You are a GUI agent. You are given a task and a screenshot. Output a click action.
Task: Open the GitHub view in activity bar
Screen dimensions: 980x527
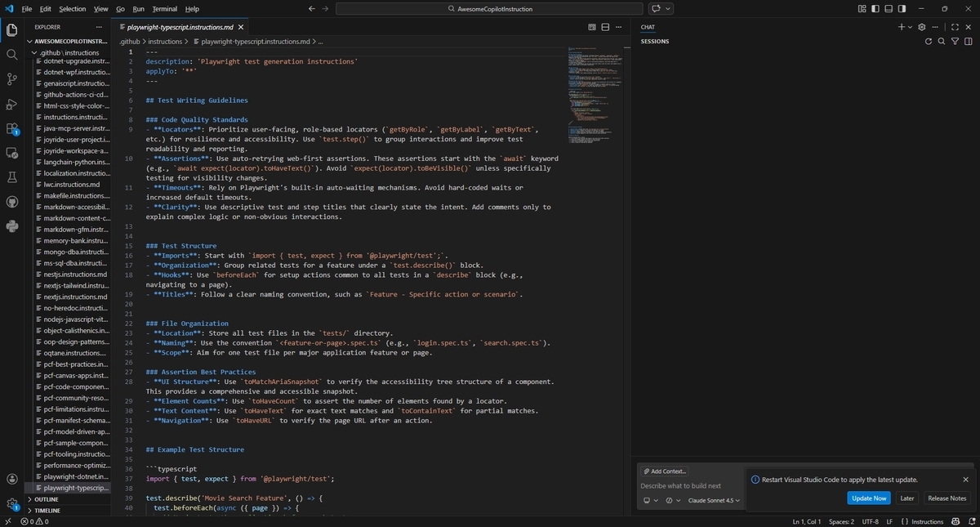[x=11, y=202]
